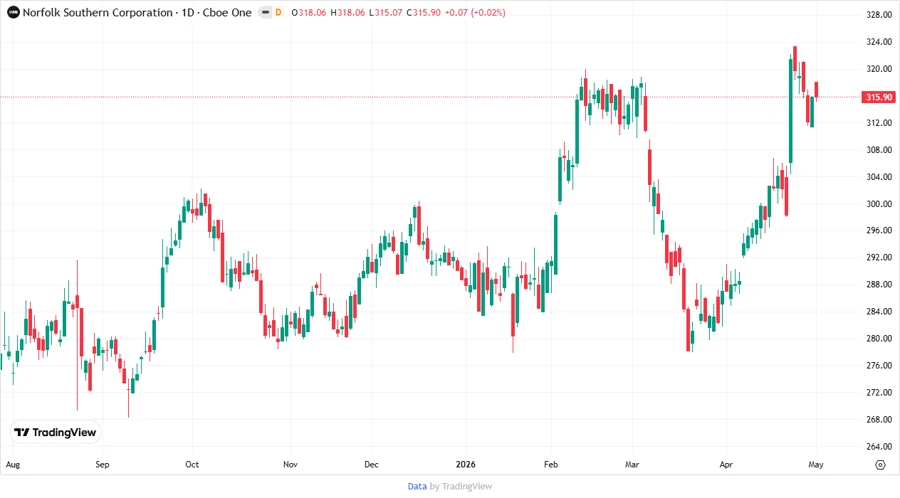The image size is (900, 498).
Task: Click the '2026' label on time axis
Action: coord(465,464)
